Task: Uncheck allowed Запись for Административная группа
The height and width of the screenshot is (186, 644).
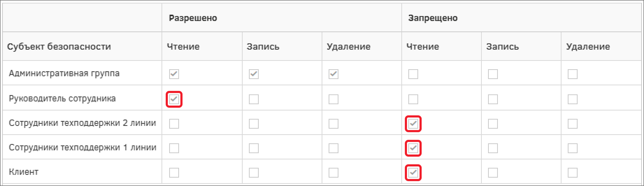Action: 254,74
